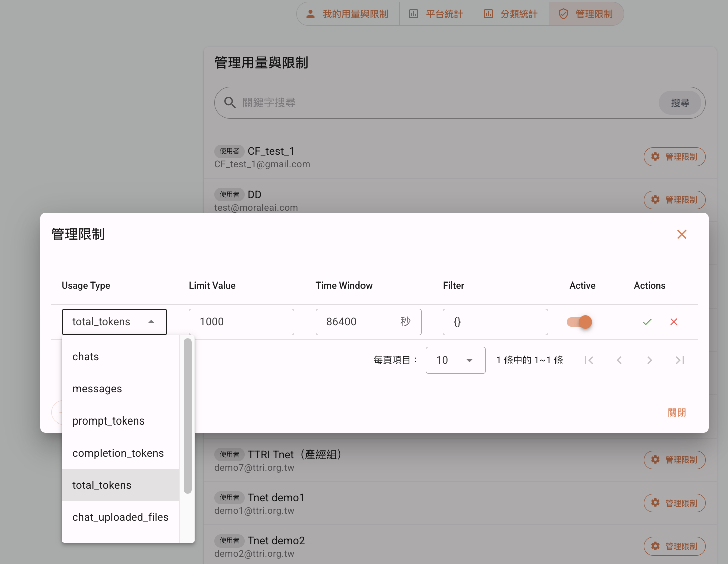Click the dropdown list scrollbar
This screenshot has height=564, width=728.
pyautogui.click(x=188, y=416)
